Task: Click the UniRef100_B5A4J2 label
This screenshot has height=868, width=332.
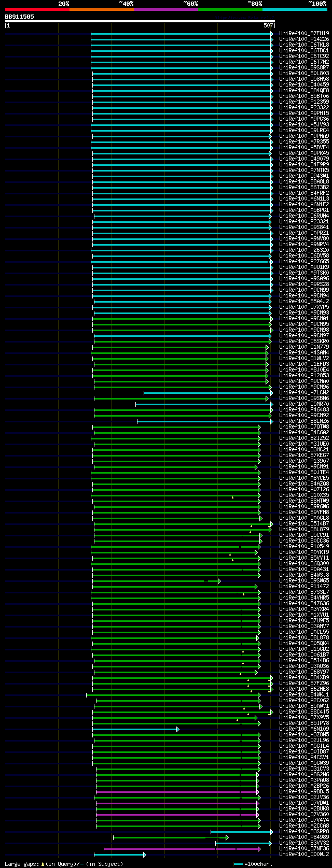Action: (304, 301)
